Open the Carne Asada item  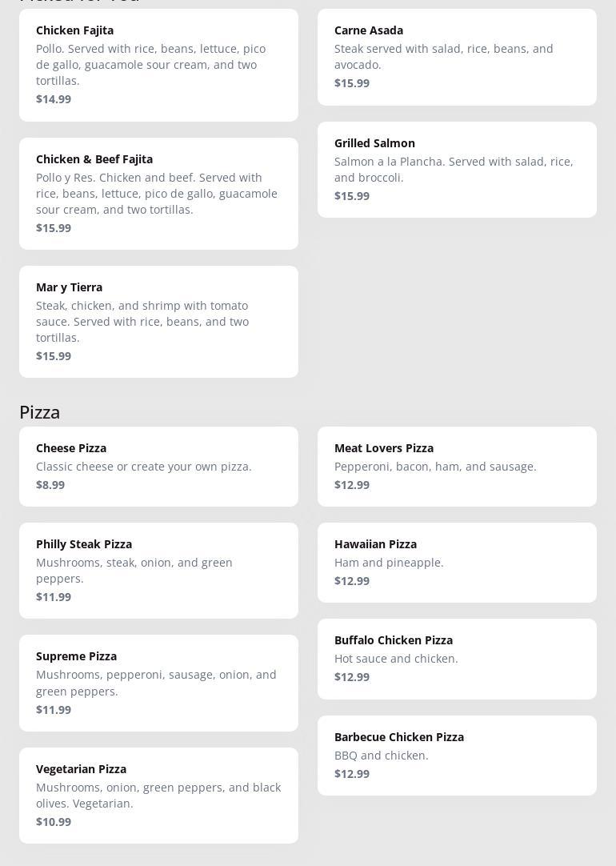click(x=457, y=57)
